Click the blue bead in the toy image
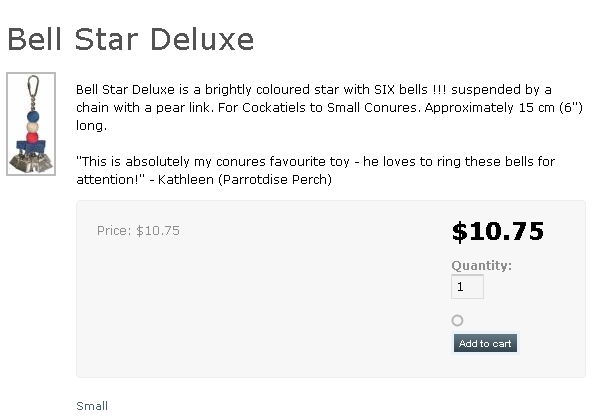 (33, 116)
